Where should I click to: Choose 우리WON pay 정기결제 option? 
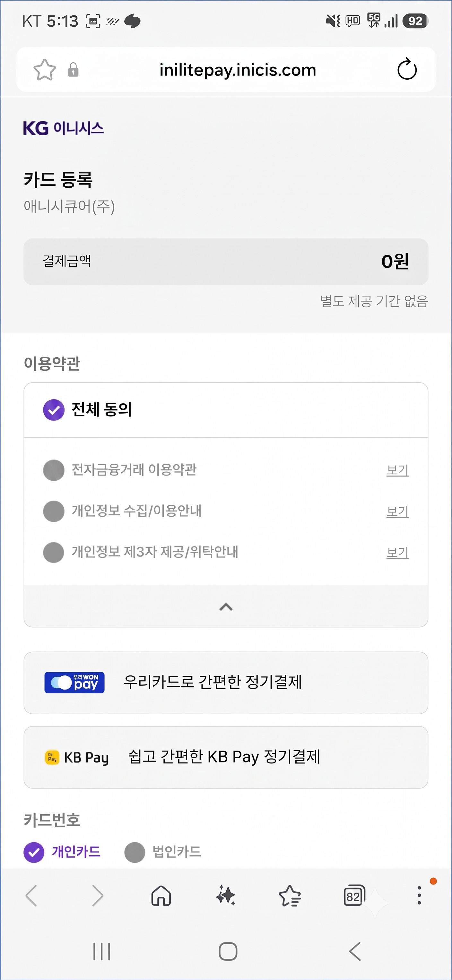point(226,682)
